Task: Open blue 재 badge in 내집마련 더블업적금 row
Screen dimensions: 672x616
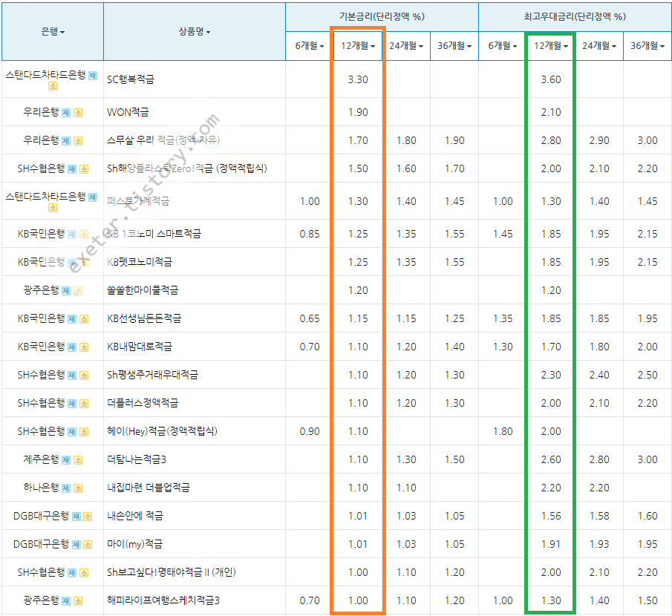Action: 66,488
